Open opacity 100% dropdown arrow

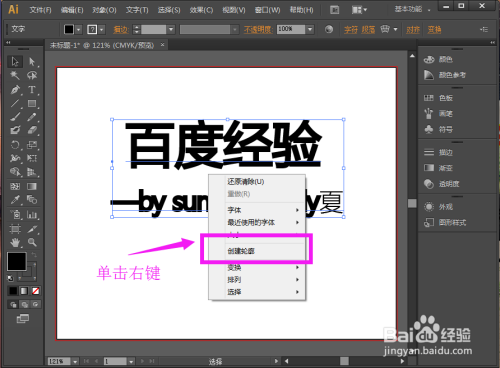[x=310, y=30]
